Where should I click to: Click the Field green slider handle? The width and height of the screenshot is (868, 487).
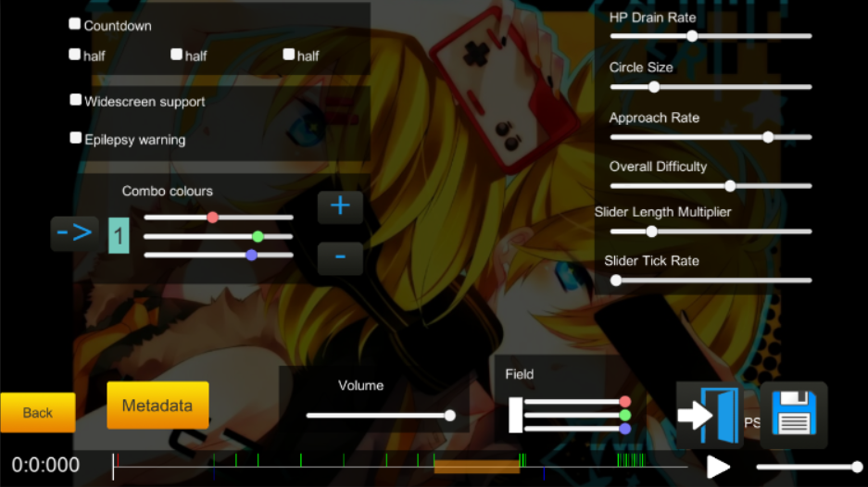(x=625, y=415)
